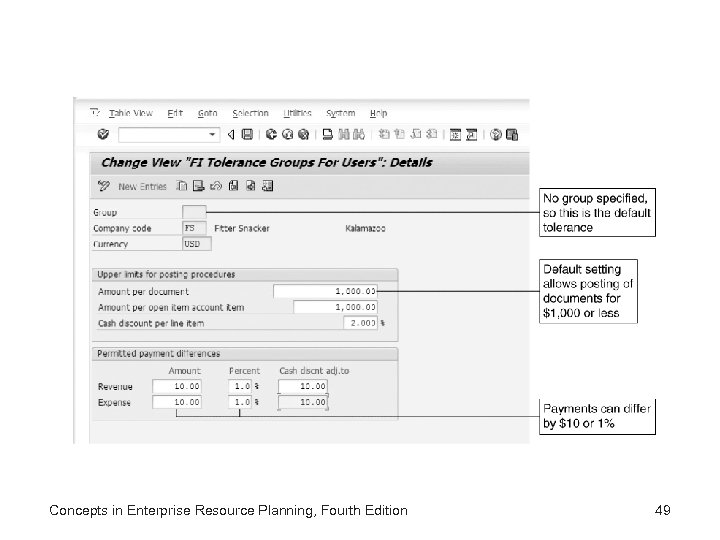Click the Expense Amount field
Image resolution: width=720 pixels, height=540 pixels.
click(x=177, y=402)
